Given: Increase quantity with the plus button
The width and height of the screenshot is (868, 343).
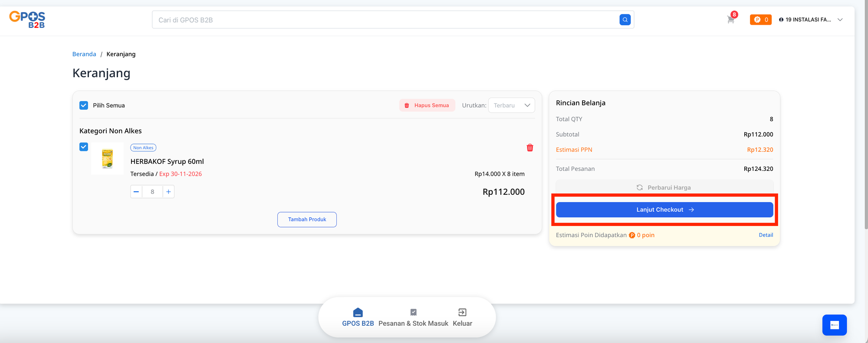Looking at the screenshot, I should (x=168, y=192).
